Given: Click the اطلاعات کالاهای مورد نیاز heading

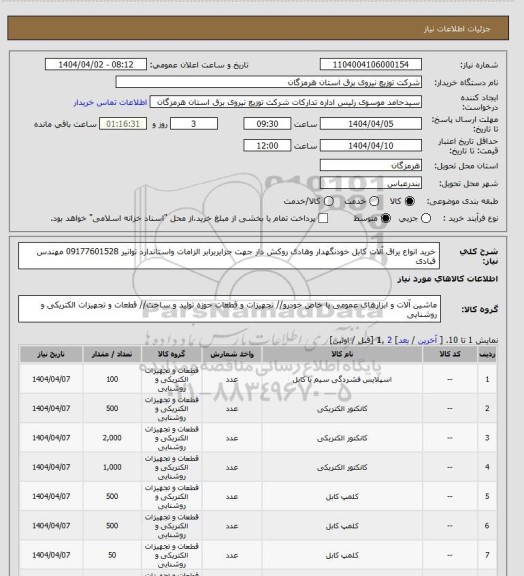Looking at the screenshot, I should pos(448,279).
